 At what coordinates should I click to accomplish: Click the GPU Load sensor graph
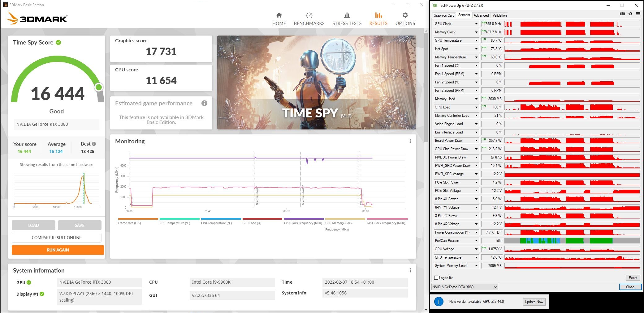572,107
